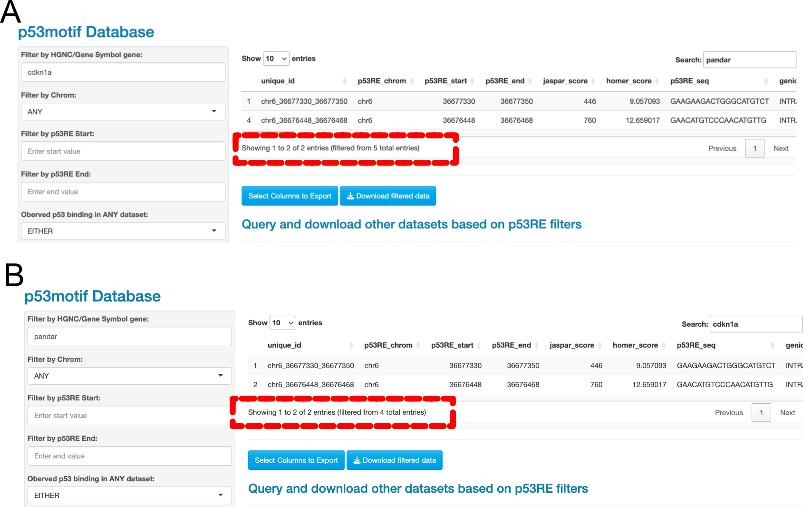
Task: Click Next pagination link in panel A
Action: coord(781,148)
